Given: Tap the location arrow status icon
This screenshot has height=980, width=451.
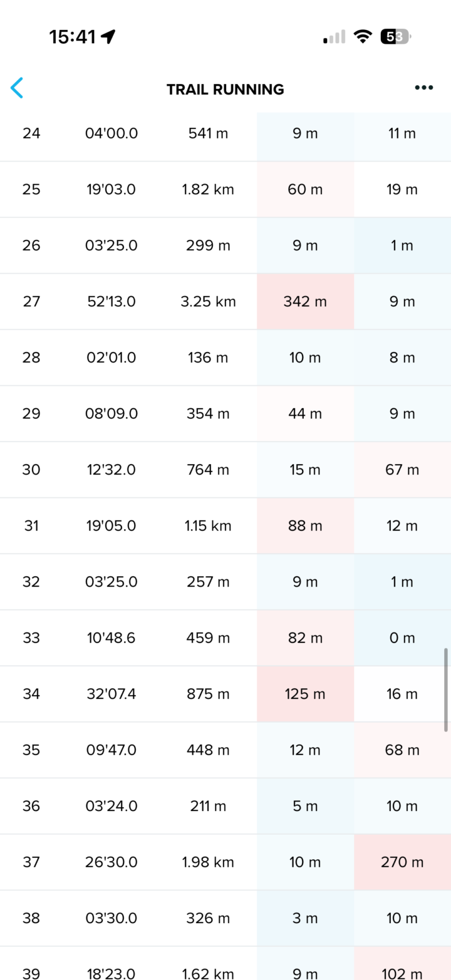Looking at the screenshot, I should [x=108, y=37].
